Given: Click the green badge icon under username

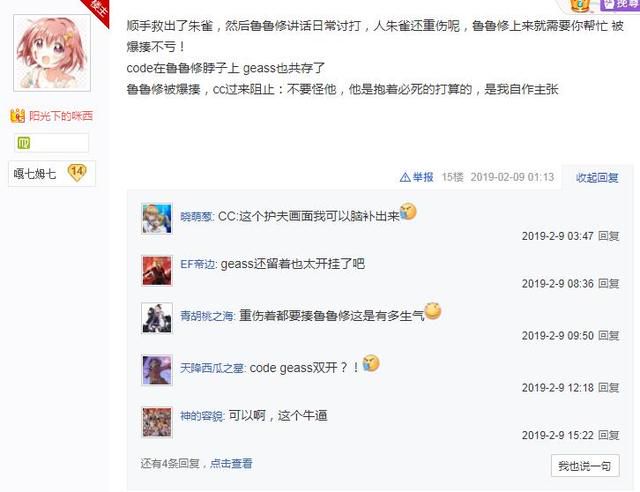Looking at the screenshot, I should point(24,143).
